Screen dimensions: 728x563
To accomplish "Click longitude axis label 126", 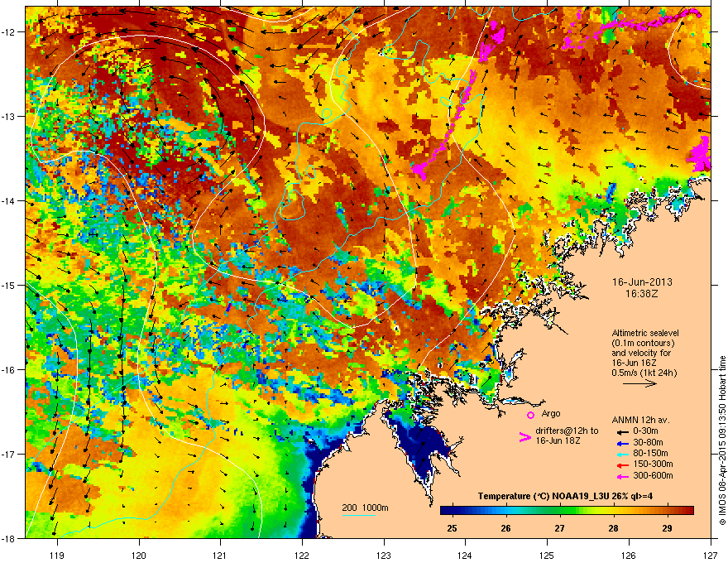I will click(629, 555).
